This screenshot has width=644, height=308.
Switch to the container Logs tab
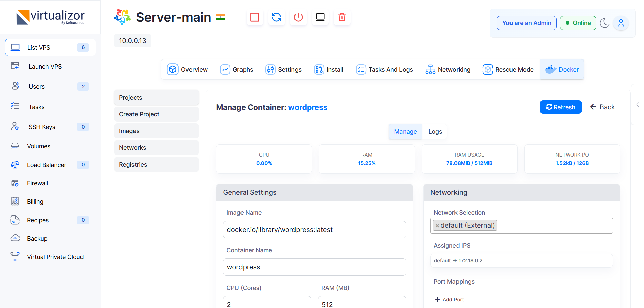pyautogui.click(x=435, y=132)
